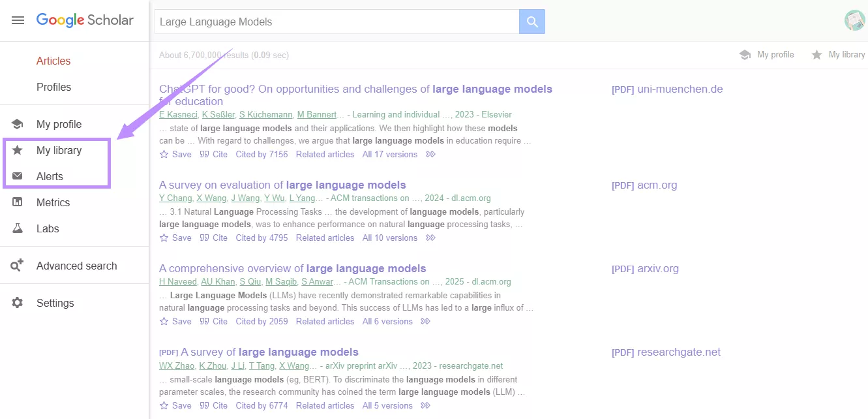Expand more options for survey on evaluation result

(x=430, y=238)
